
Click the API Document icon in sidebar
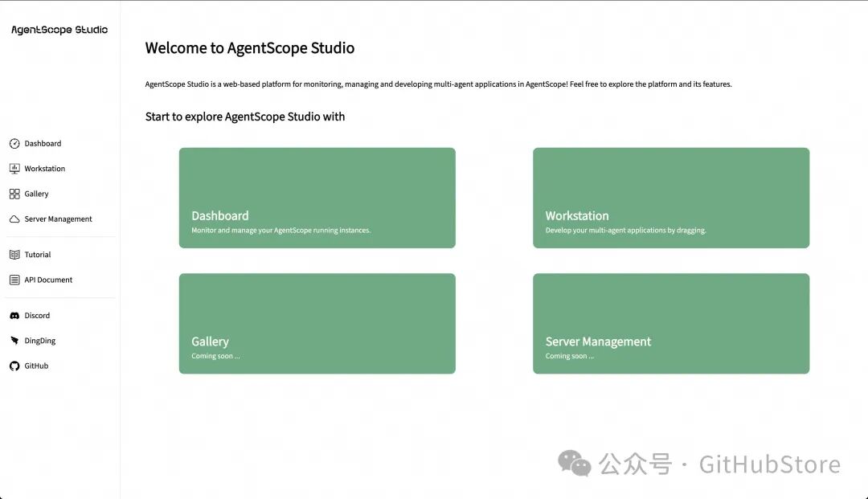click(14, 280)
